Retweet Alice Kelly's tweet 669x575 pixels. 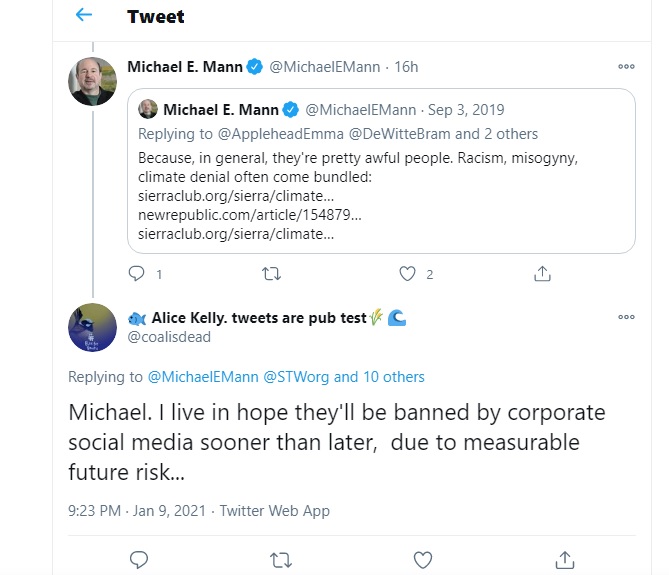[282, 558]
